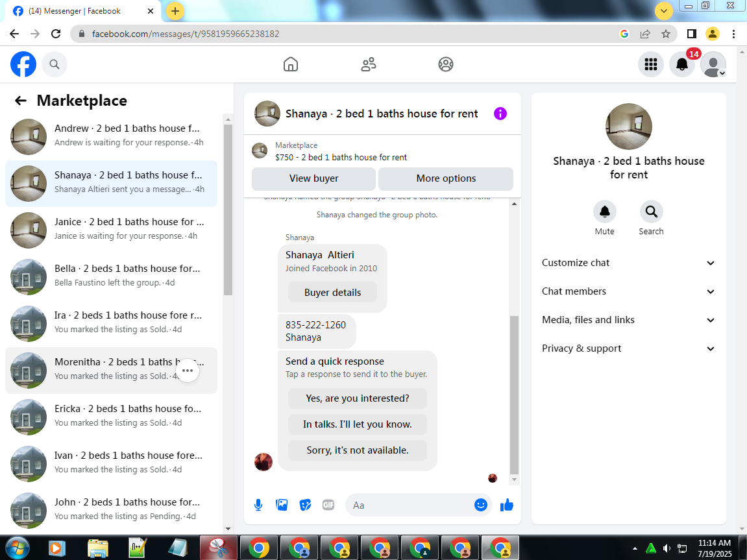Open emoji picker smiley icon
The height and width of the screenshot is (560, 747).
click(x=481, y=505)
